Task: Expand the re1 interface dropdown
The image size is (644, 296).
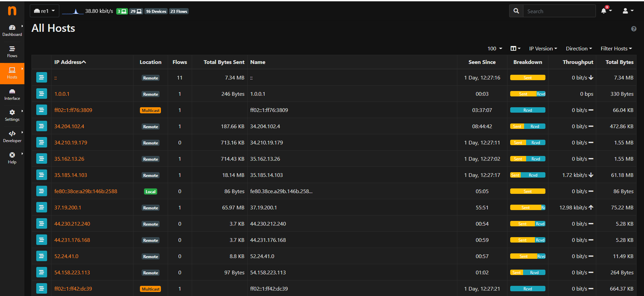Action: pyautogui.click(x=44, y=11)
